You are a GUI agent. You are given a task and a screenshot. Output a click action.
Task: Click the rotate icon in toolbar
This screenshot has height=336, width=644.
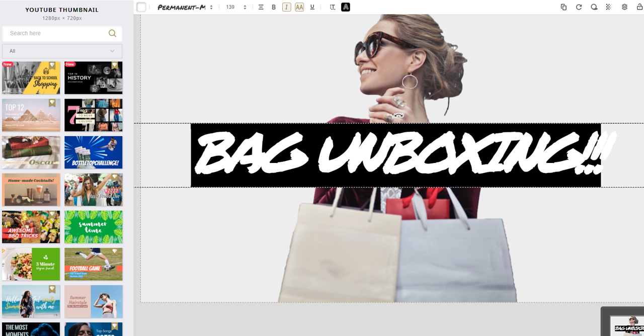[x=579, y=7]
